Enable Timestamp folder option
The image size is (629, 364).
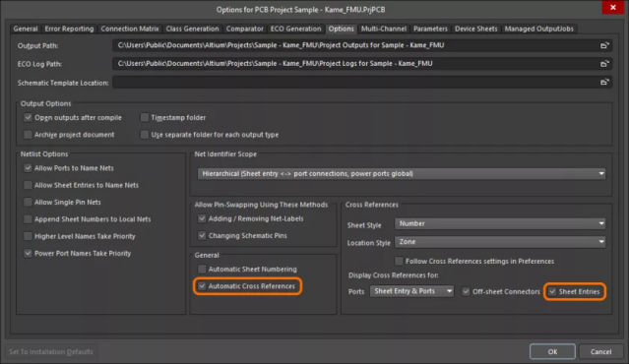click(145, 117)
